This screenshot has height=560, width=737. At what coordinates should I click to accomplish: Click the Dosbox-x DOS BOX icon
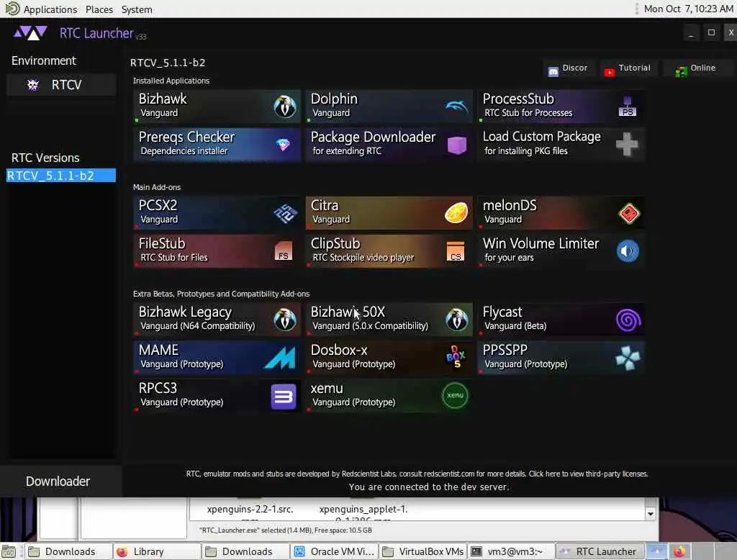[x=456, y=357]
